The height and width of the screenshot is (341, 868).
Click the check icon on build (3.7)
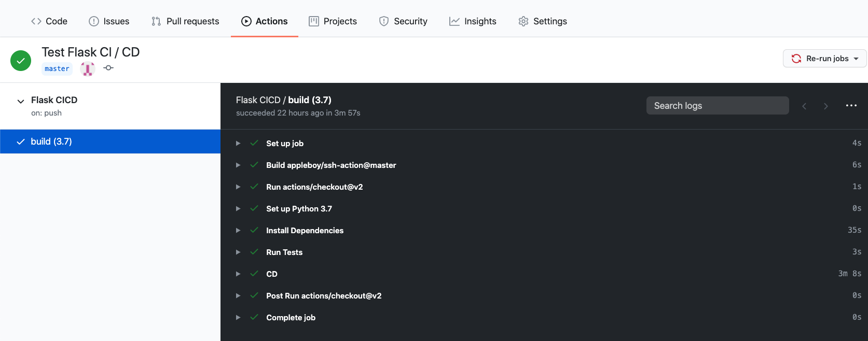[x=21, y=141]
